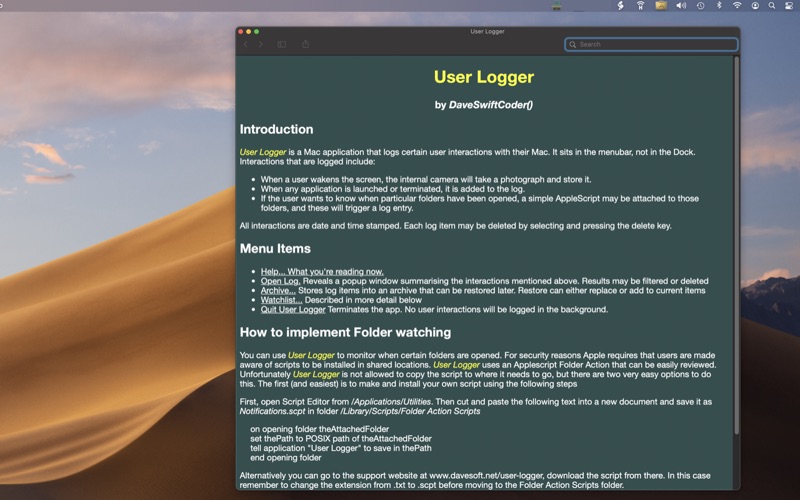This screenshot has height=500, width=800.
Task: Click the bullet about applications launched or terminated
Action: 392,189
